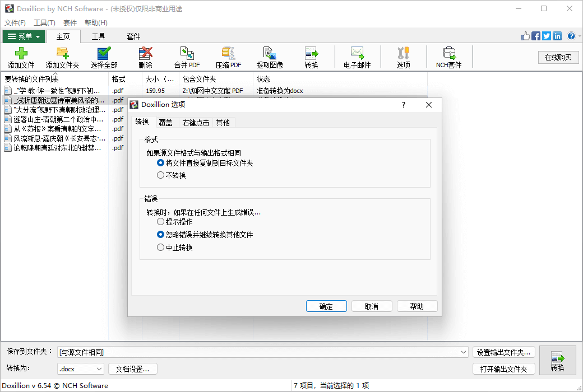583x392 pixels.
Task: Open the 帮助(H) menu
Action: coord(96,22)
